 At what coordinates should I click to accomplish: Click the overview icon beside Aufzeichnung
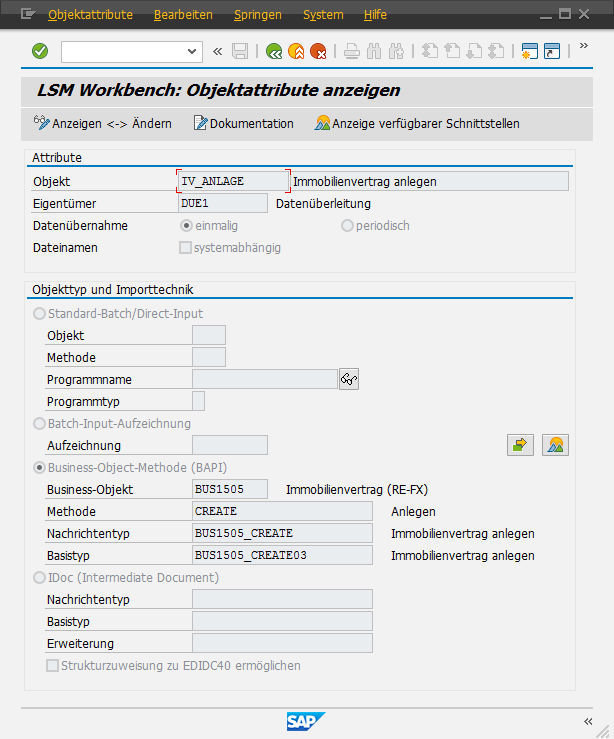point(555,445)
